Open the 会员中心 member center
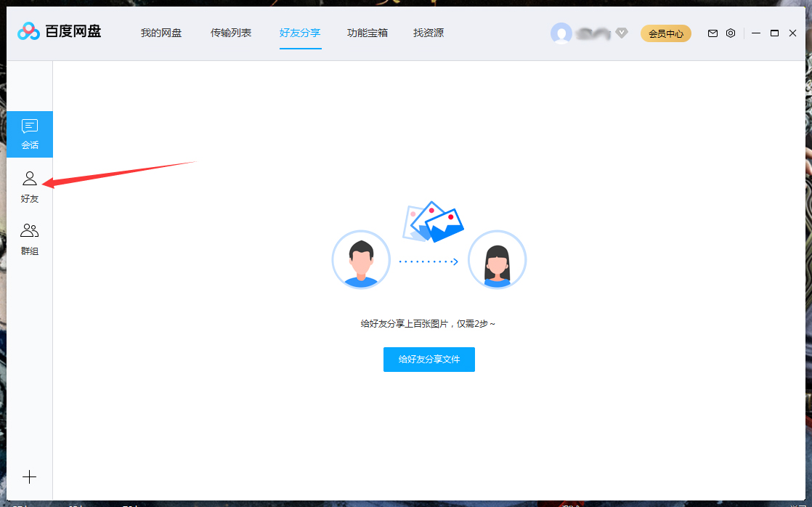This screenshot has width=812, height=507. [x=665, y=33]
